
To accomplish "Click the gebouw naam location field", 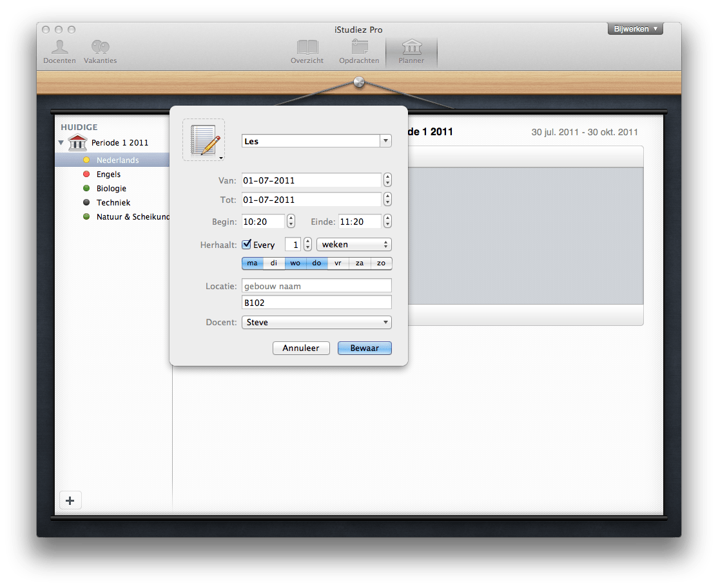I will (x=316, y=286).
